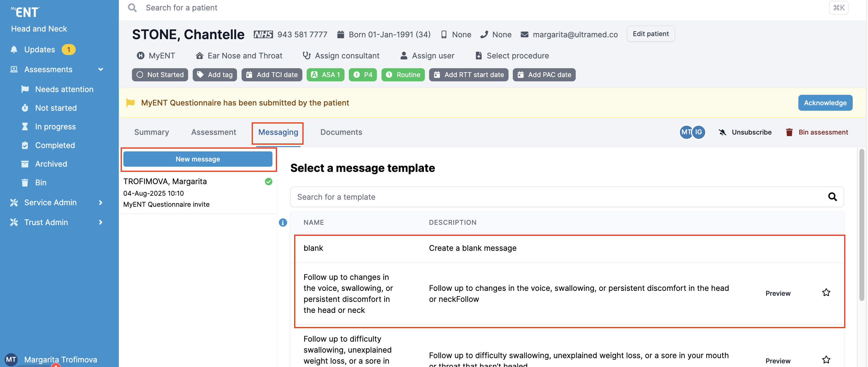Favorite the voice changes follow-up template
Image resolution: width=868 pixels, height=367 pixels.
[x=826, y=292]
